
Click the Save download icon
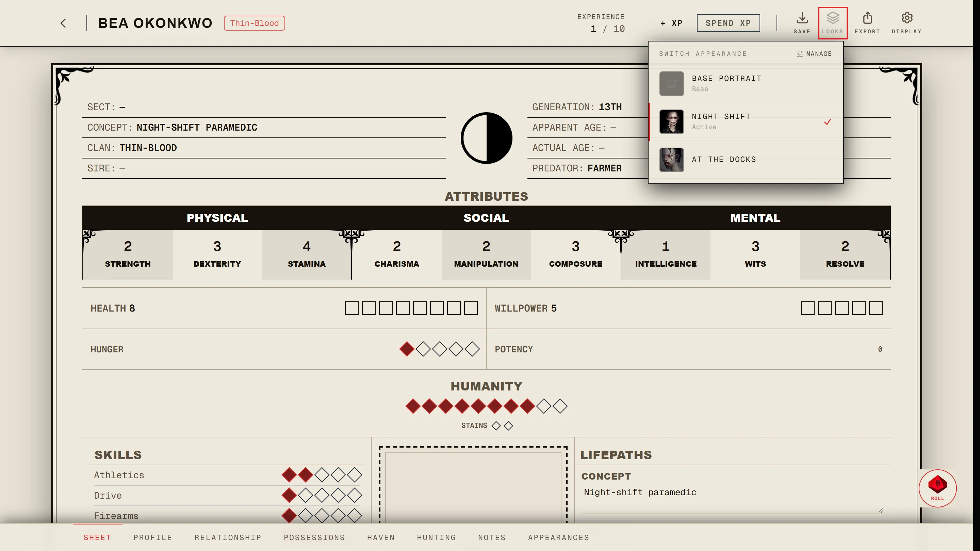802,23
